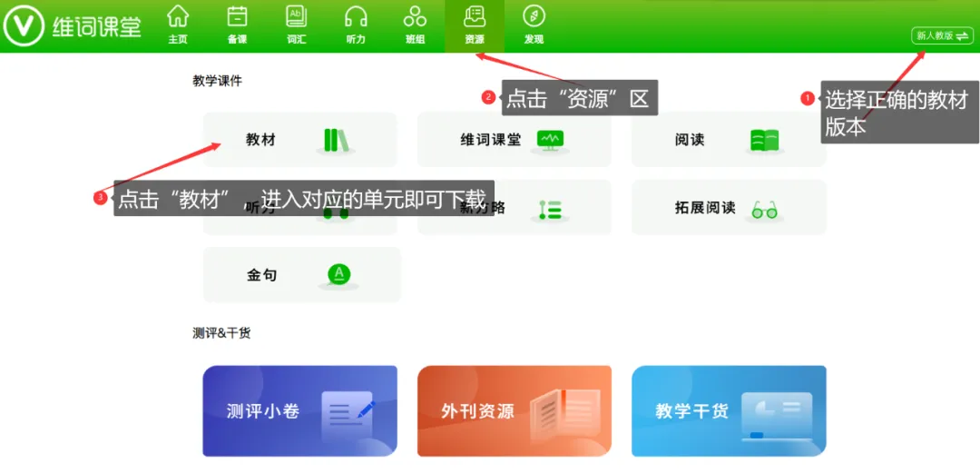Click the 听力 tab label
This screenshot has width=980, height=473.
356,39
